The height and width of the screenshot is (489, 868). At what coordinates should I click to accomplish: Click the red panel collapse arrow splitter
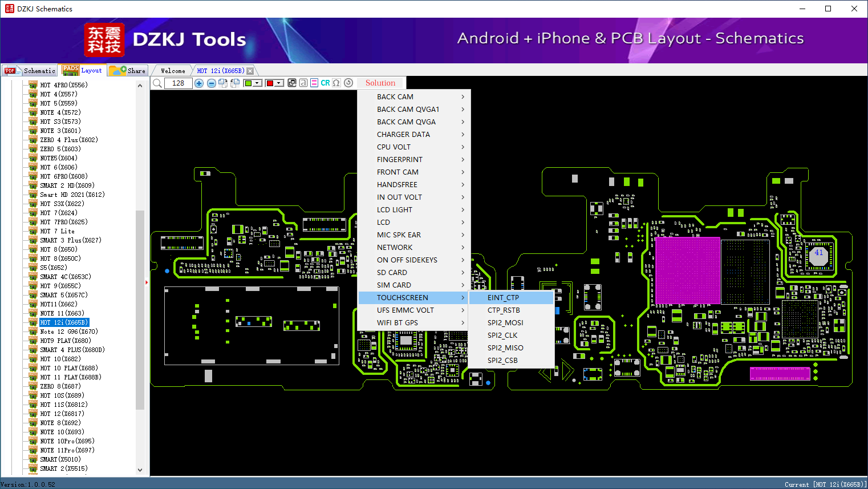coord(147,282)
